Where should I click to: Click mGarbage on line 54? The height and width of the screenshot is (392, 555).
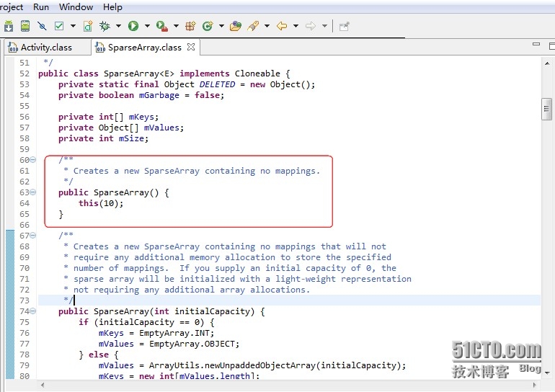159,95
